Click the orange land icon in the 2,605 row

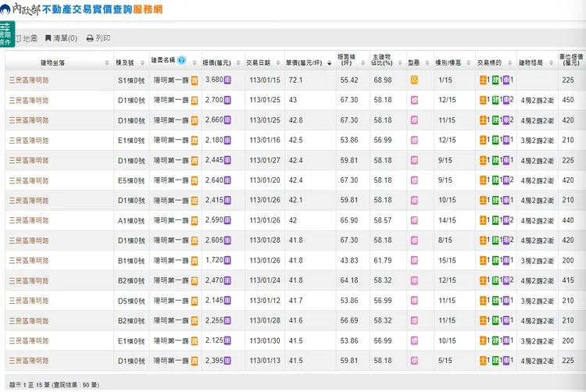click(x=483, y=240)
